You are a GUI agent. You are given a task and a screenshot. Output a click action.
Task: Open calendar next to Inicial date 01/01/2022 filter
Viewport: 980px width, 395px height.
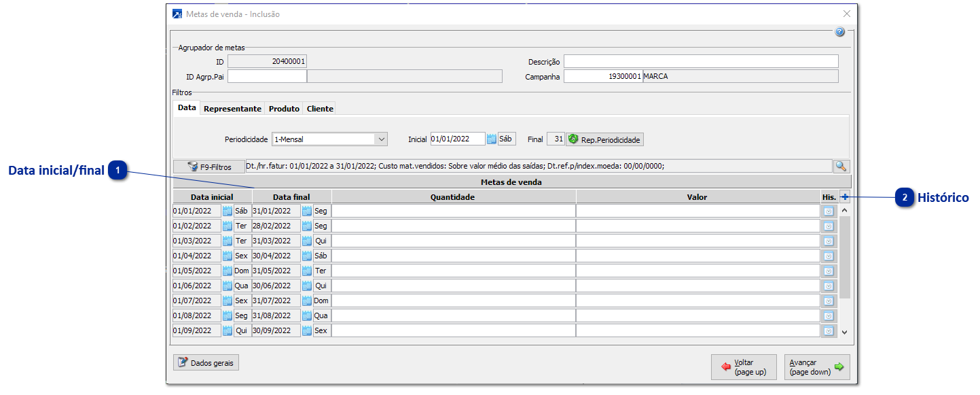coord(492,139)
